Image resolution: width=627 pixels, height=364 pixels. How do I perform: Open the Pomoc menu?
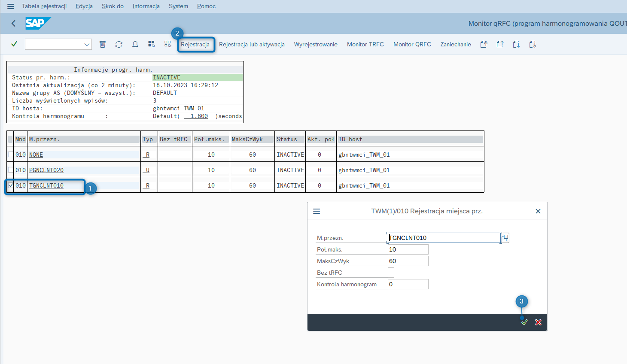click(x=206, y=6)
